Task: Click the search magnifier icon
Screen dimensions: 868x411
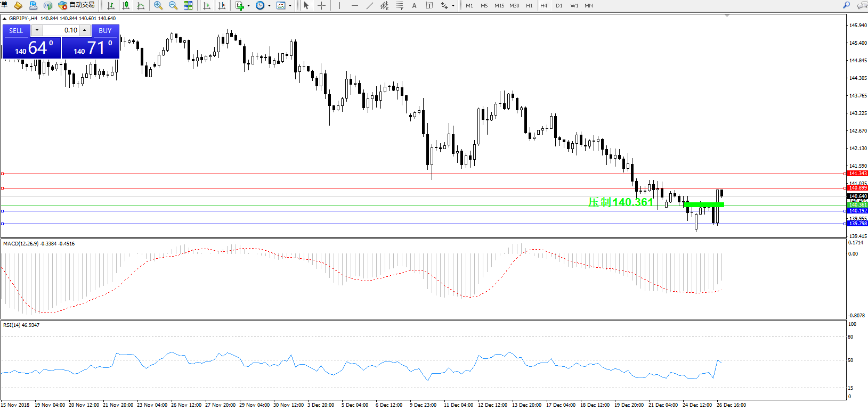Action: [846, 5]
